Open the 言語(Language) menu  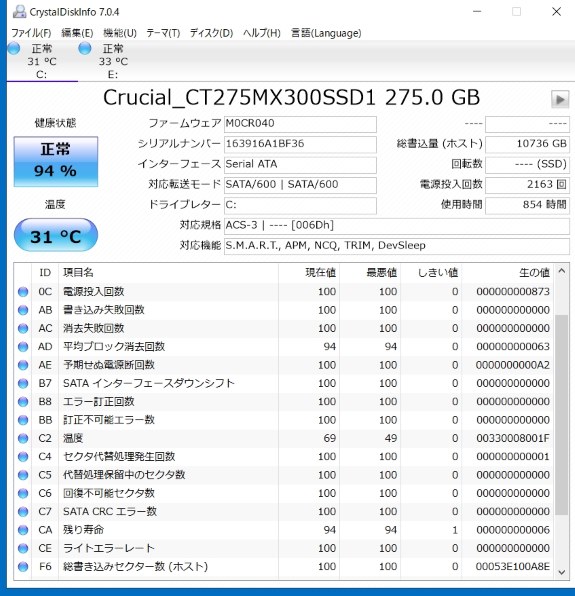(326, 33)
